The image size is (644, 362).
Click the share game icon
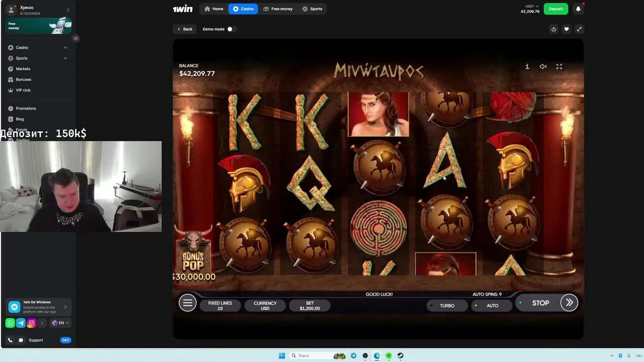coord(553,29)
